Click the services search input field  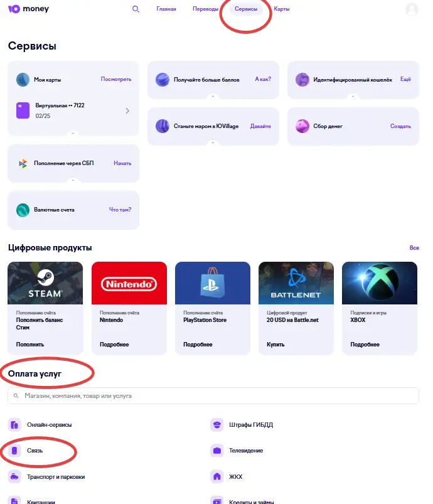point(213,396)
